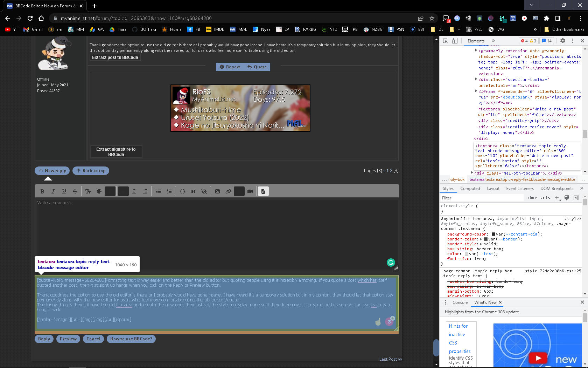Open the Console tab in DevTools
Viewport: 588px width, 368px height.
460,302
